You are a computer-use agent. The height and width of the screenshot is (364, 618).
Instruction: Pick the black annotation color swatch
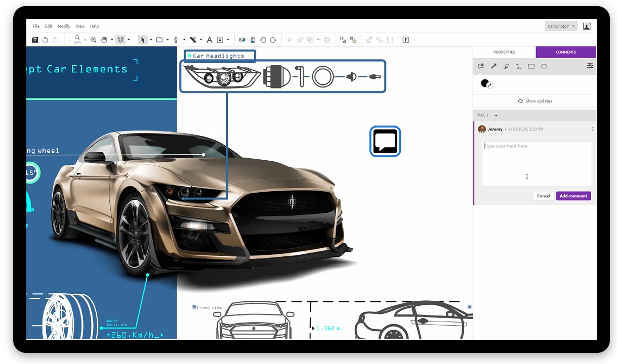tap(484, 83)
